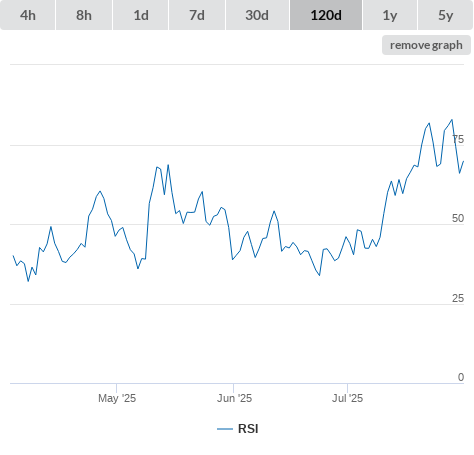The height and width of the screenshot is (455, 474).
Task: Switch chart to 1y range
Action: [390, 15]
